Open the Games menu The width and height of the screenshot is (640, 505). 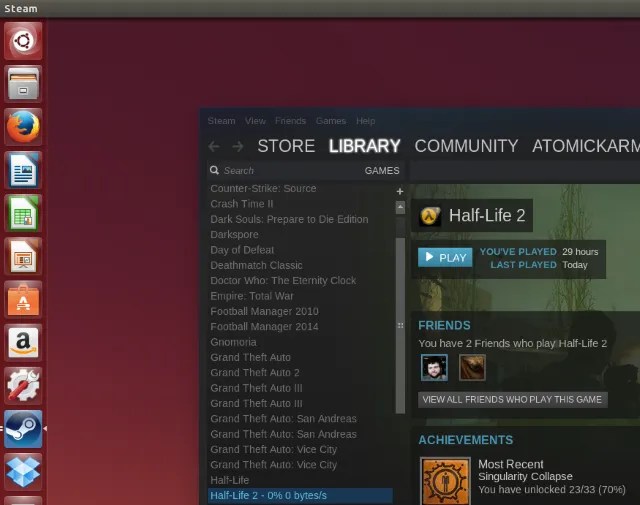331,121
